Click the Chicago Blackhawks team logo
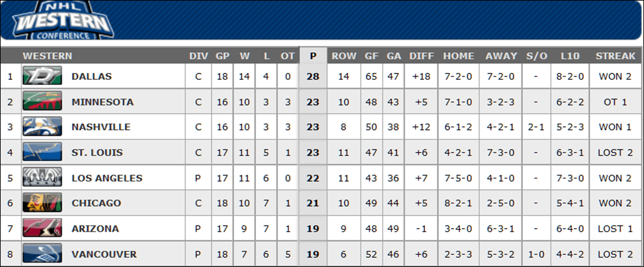Image resolution: width=644 pixels, height=267 pixels. point(42,204)
